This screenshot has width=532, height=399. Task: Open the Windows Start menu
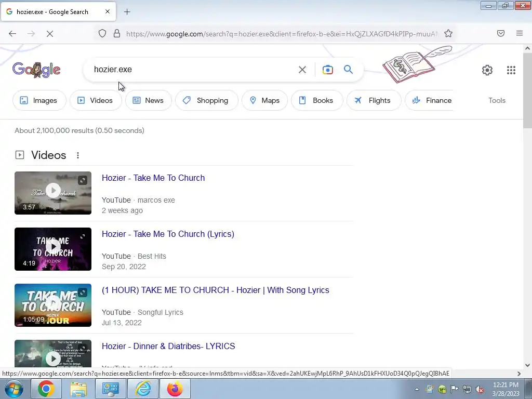[14, 389]
